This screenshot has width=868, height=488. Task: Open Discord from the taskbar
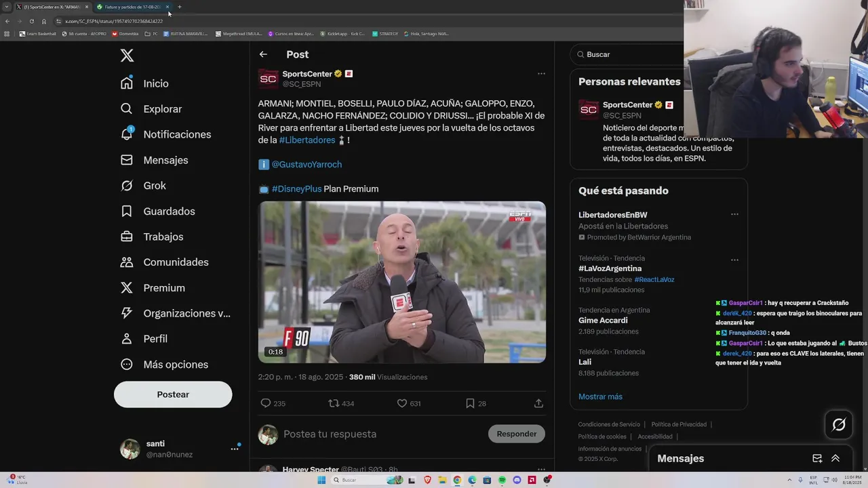coord(517,480)
